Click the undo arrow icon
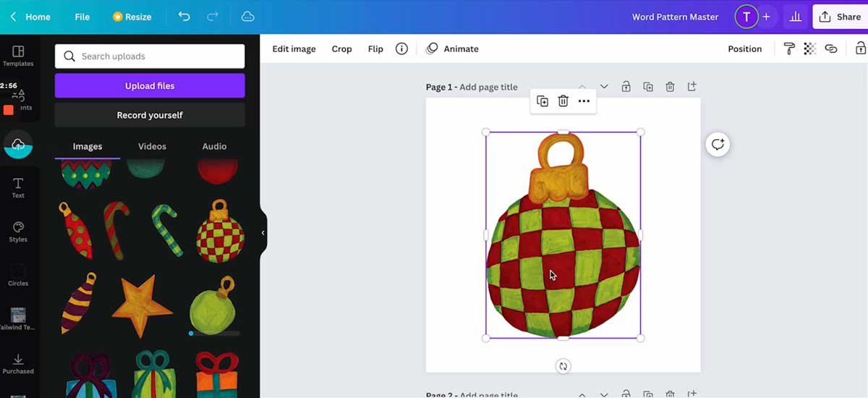The image size is (868, 398). tap(184, 17)
